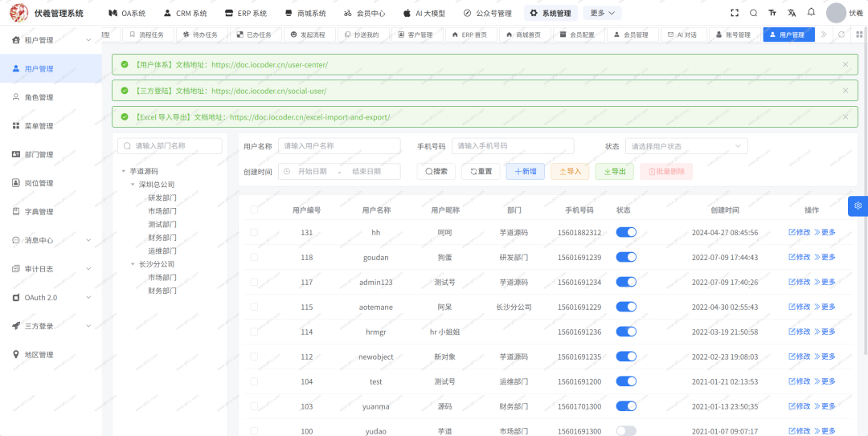
Task: Open 会员中心 in top navigation
Action: click(x=364, y=13)
